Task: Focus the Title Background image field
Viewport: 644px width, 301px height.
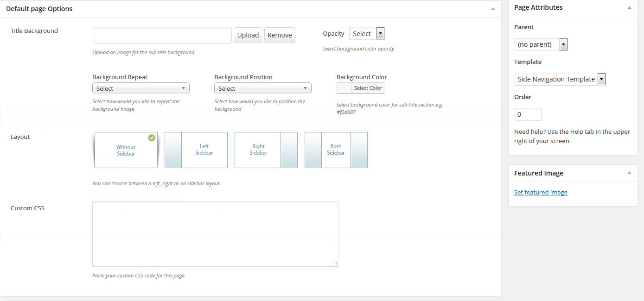Action: [x=162, y=35]
